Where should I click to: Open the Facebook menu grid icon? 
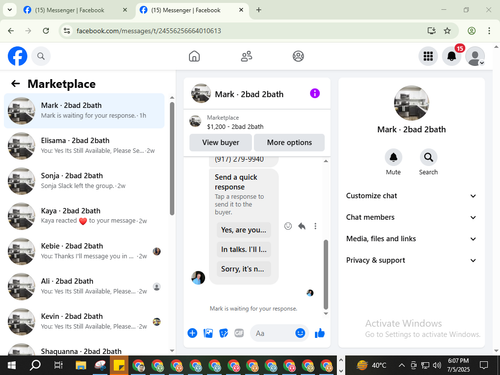coord(428,56)
